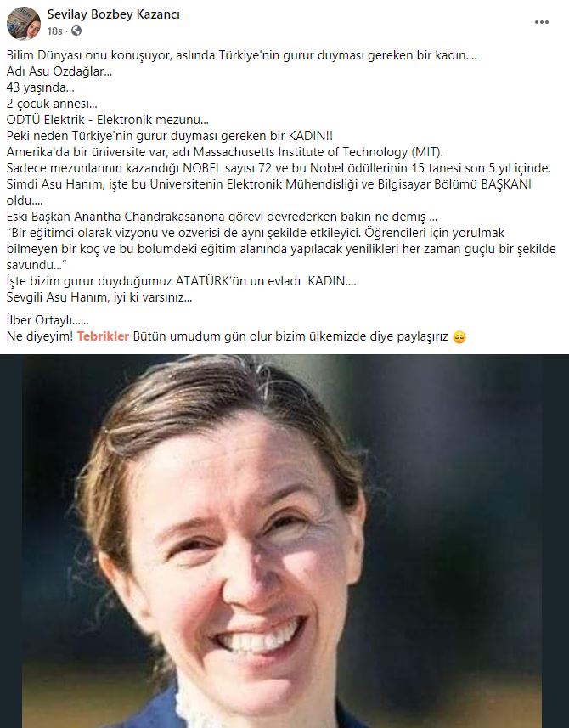Viewport: 569px width, 728px height.
Task: Click the line 'Adı Asu Özdağlar...'
Action: [59, 71]
